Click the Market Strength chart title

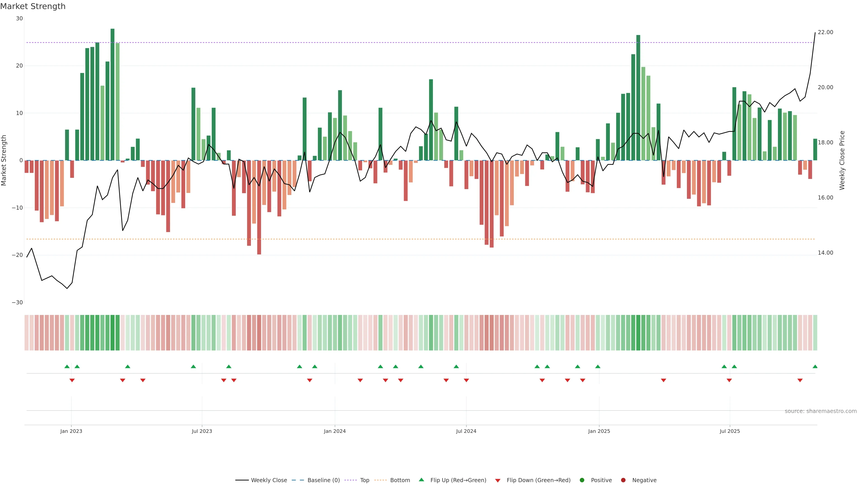pos(33,6)
